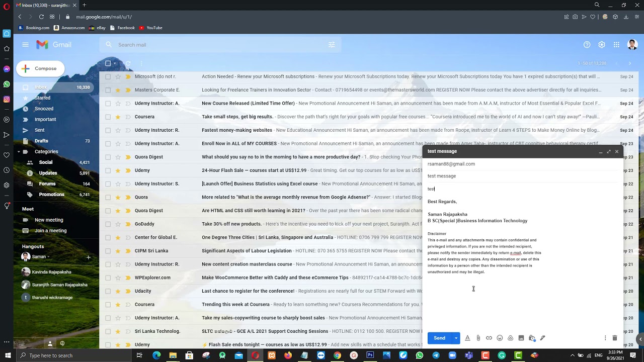Image resolution: width=644 pixels, height=362 pixels.
Task: Open Windows Start menu
Action: (x=7, y=355)
